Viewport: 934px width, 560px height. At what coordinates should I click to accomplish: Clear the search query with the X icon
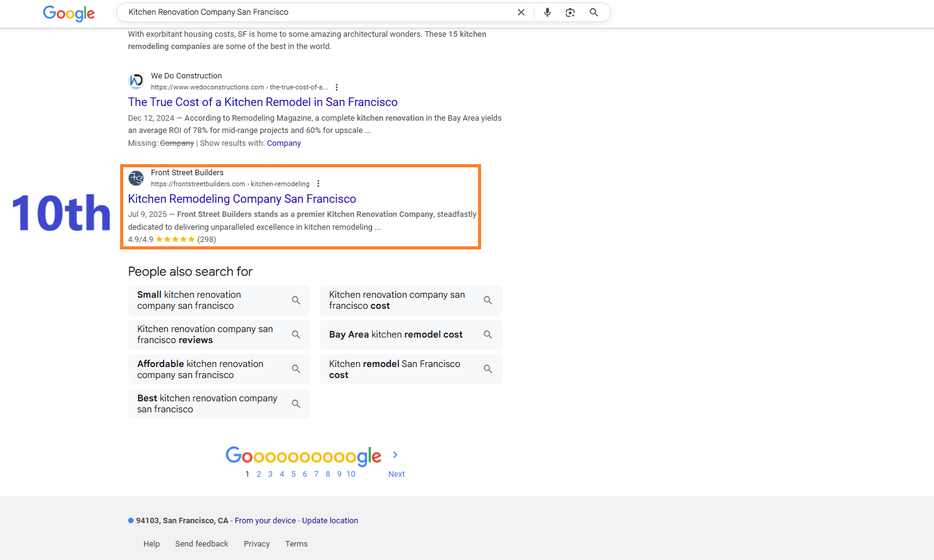[x=521, y=12]
